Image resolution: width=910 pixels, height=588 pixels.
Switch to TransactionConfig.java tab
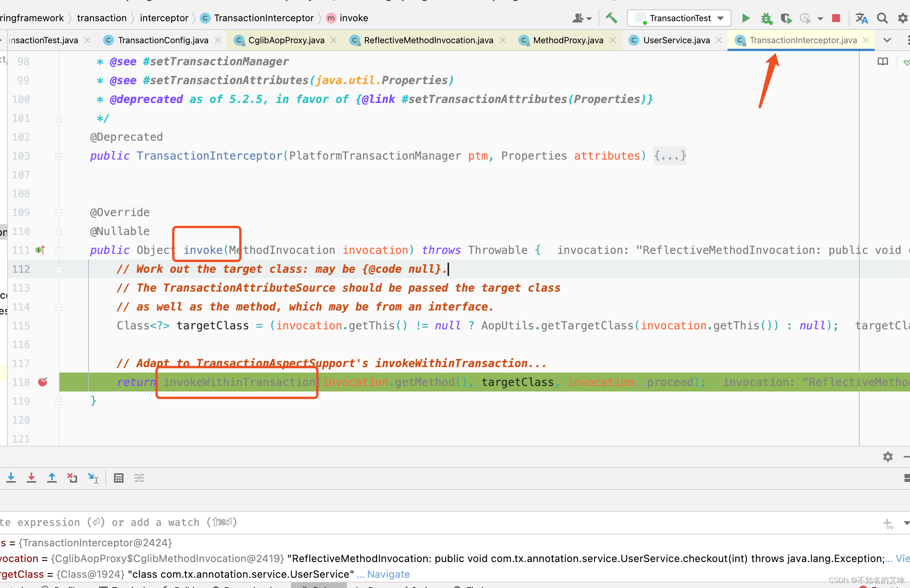(162, 40)
